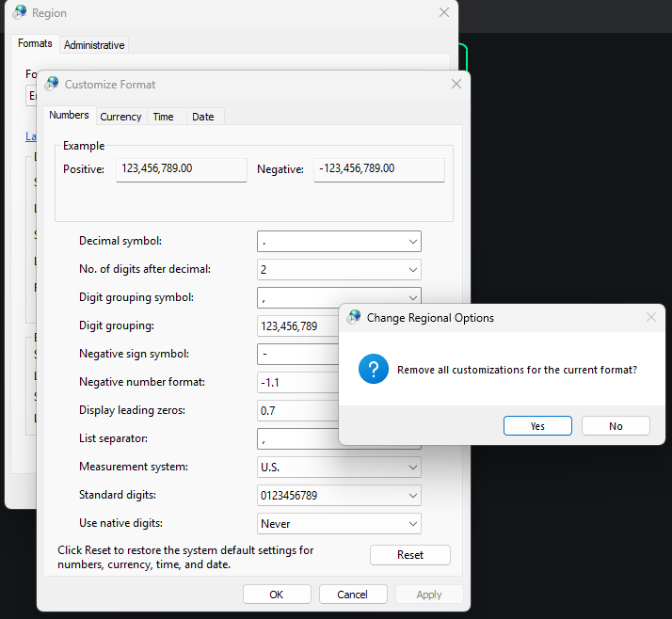This screenshot has width=672, height=619.
Task: Click OK in Customize Format dialog
Action: (276, 595)
